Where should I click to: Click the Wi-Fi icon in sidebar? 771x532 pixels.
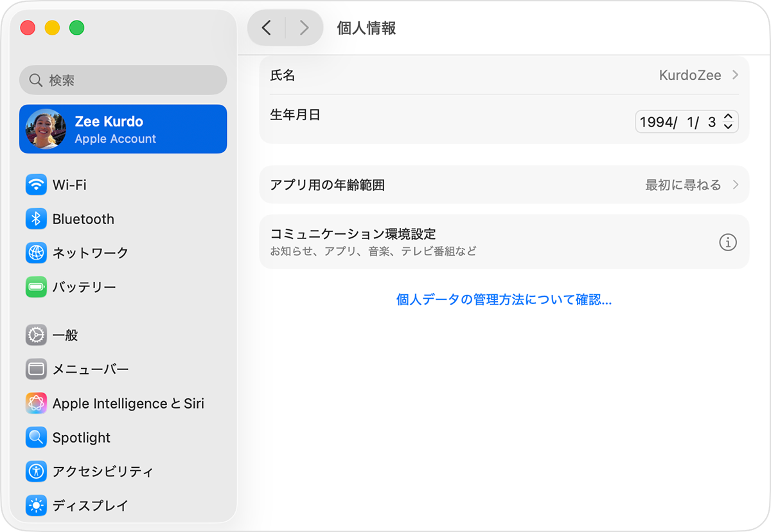[36, 184]
